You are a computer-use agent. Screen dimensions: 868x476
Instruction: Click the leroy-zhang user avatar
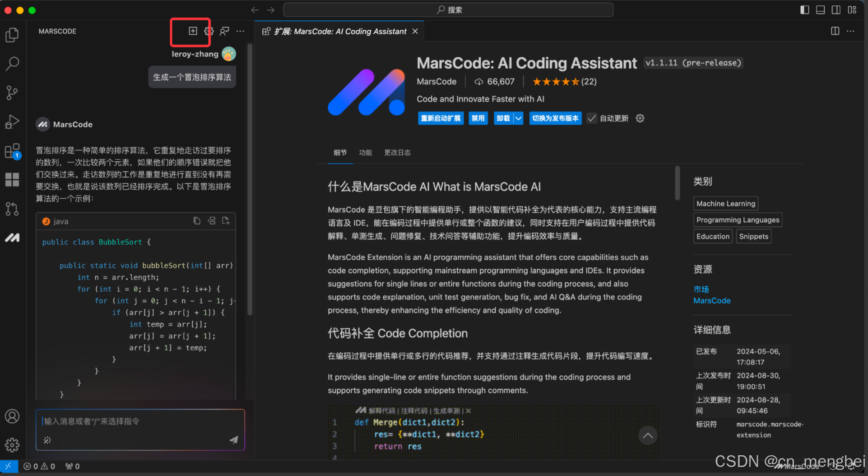pos(229,54)
